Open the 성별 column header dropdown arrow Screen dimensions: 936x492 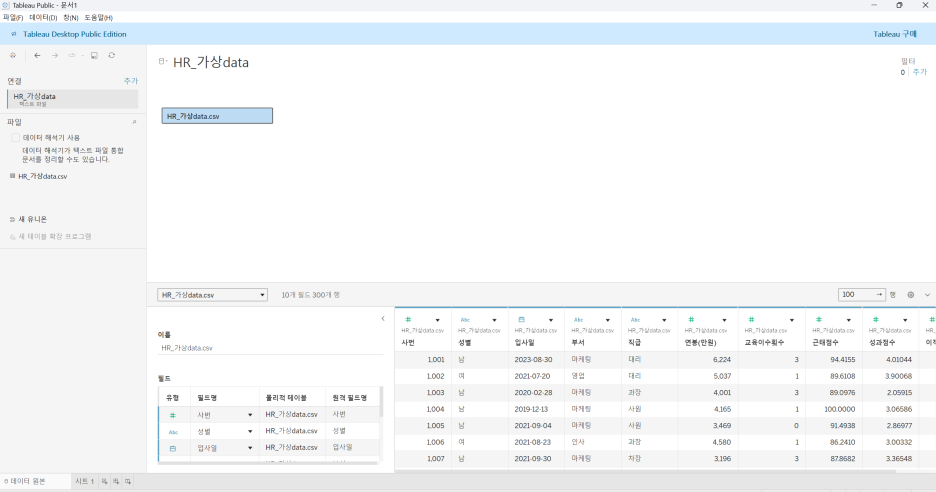(494, 320)
